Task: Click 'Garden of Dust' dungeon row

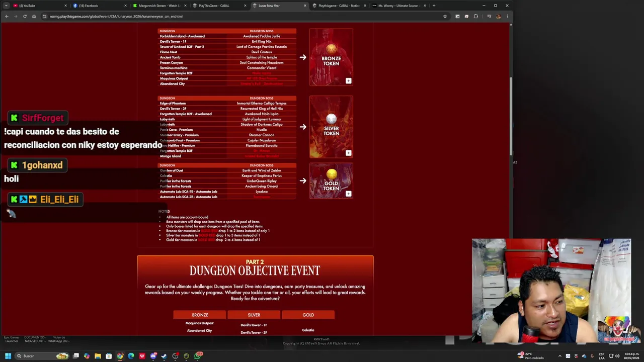Action: [x=227, y=170]
